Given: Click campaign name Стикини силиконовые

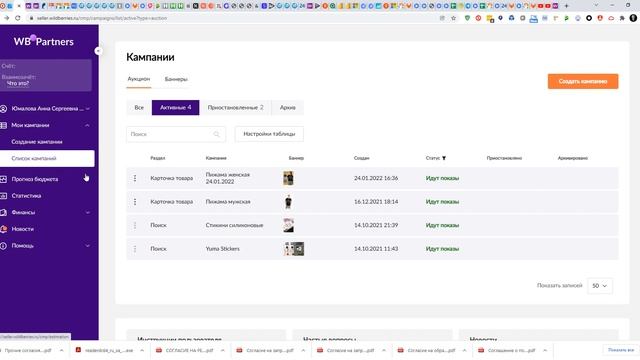Looking at the screenshot, I should pyautogui.click(x=234, y=225).
